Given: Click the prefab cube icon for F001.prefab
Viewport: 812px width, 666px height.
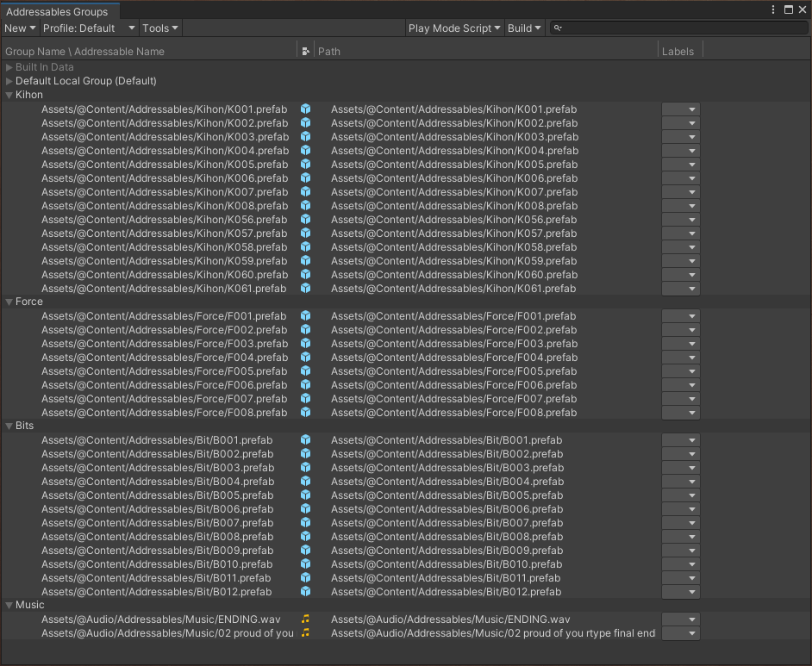Looking at the screenshot, I should [305, 315].
